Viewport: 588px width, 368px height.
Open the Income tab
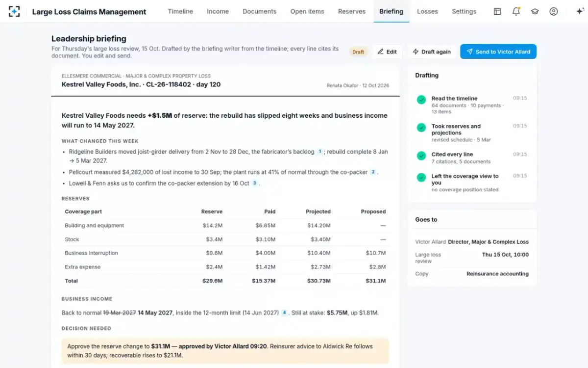tap(218, 11)
